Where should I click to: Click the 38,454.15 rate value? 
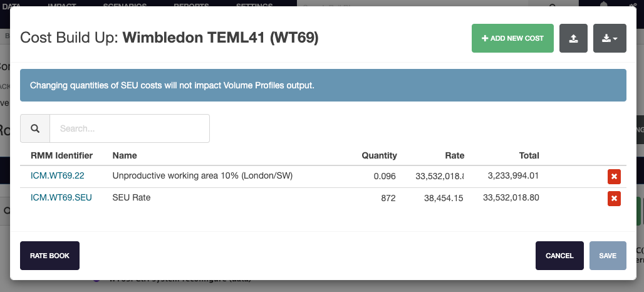tap(443, 198)
